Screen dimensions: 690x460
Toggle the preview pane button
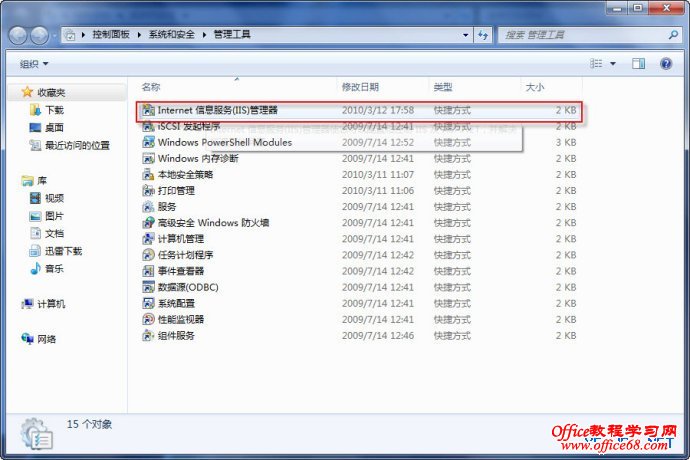pos(639,64)
